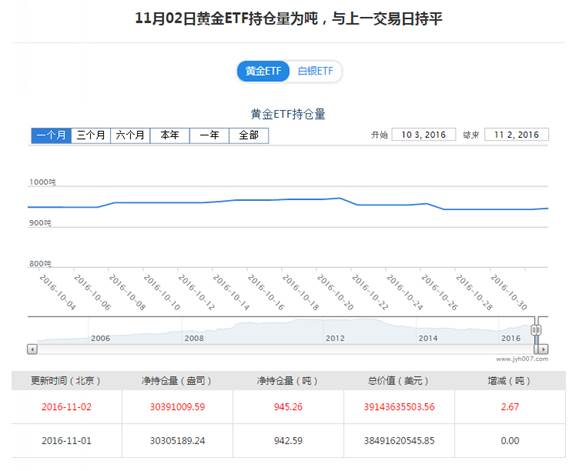Click the end date field 11 2, 2016
This screenshot has width=576, height=471.
pos(516,134)
